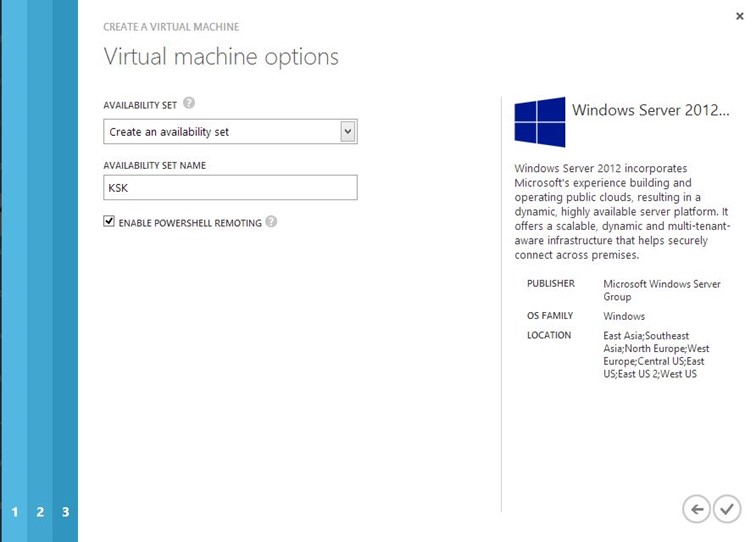The height and width of the screenshot is (542, 756).
Task: Click the Microsoft Windows Server Group publisher value
Action: [x=662, y=290]
